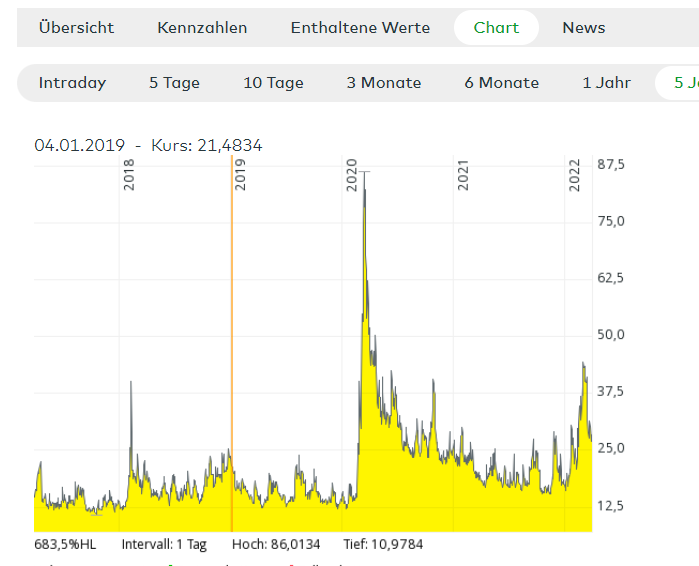The width and height of the screenshot is (699, 566).
Task: Show the 3 Monate period
Action: coord(386,83)
